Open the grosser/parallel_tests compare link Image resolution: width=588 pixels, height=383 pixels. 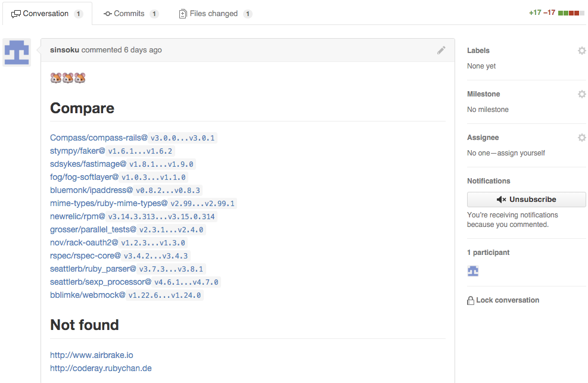pos(128,230)
